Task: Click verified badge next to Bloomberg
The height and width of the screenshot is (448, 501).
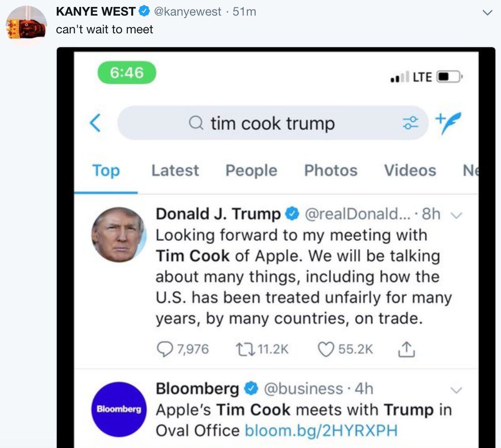Action: click(x=251, y=389)
